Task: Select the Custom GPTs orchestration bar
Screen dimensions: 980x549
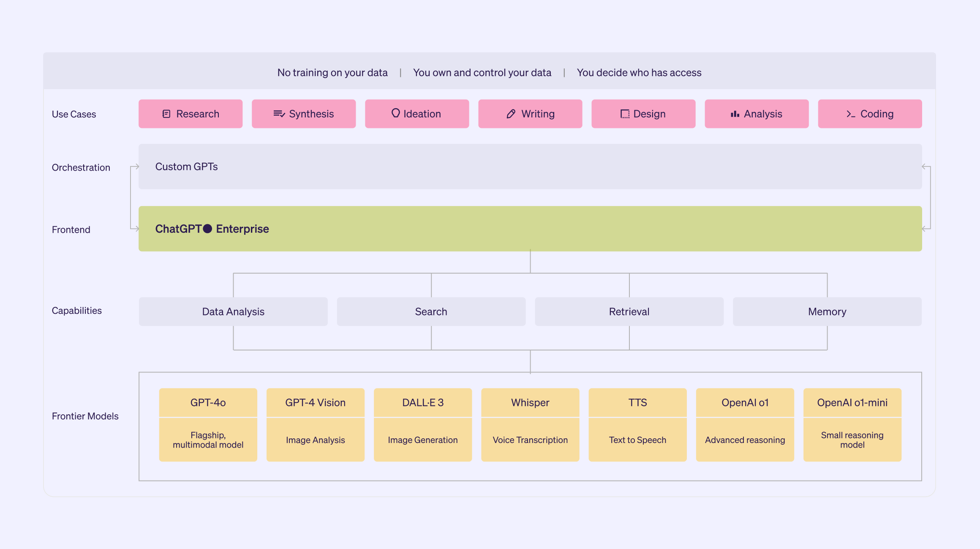Action: click(x=530, y=167)
